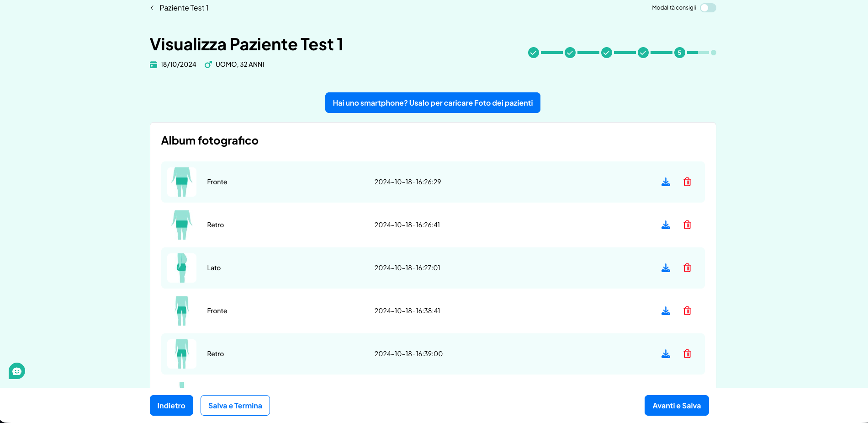
Task: Click Avanti e Salva
Action: 676,406
